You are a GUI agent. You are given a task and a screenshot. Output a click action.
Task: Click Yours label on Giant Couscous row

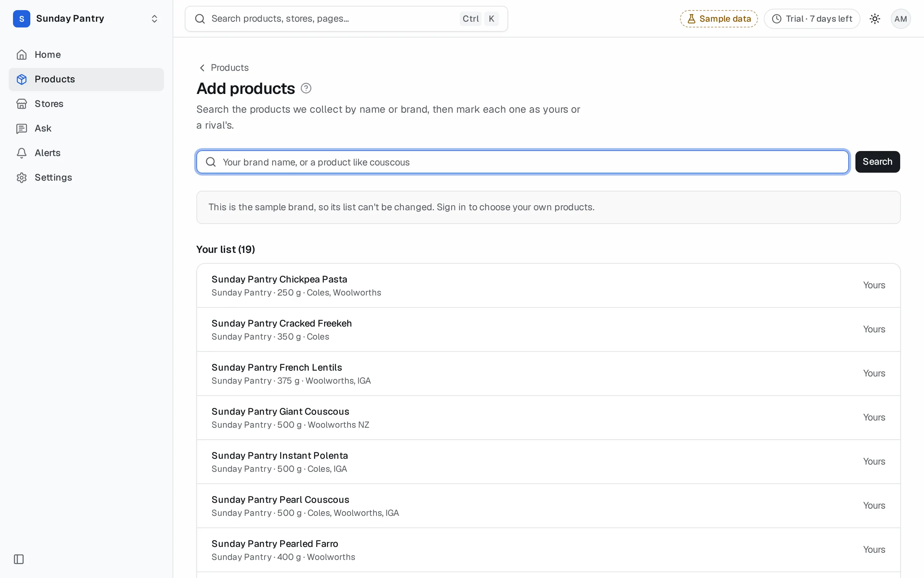[874, 418]
